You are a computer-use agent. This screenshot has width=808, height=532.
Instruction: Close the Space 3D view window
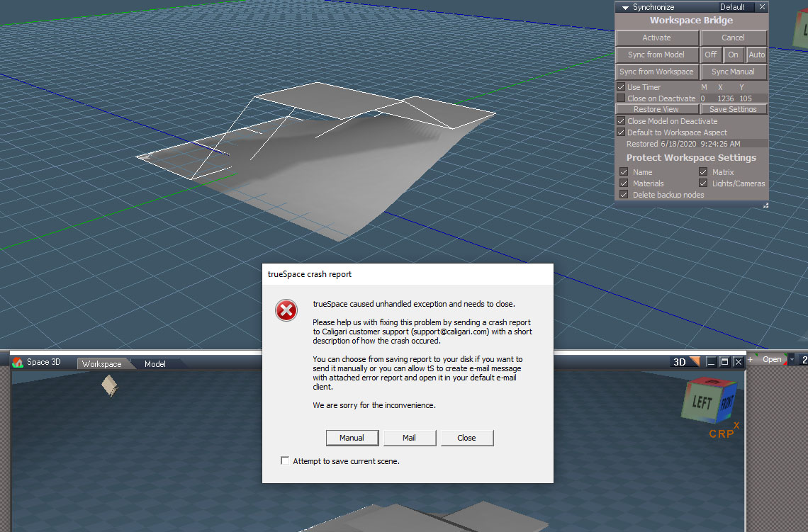coord(739,362)
